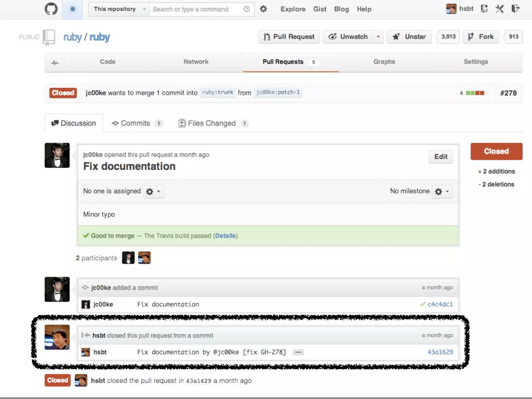Screen dimensions: 532x399
Task: Open account settings tools icon
Action: [500, 9]
